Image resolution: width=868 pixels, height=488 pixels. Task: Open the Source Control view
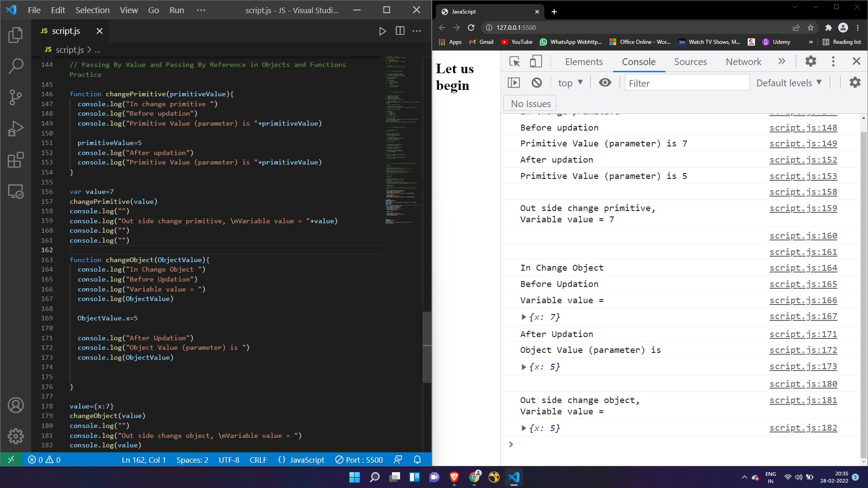[15, 97]
